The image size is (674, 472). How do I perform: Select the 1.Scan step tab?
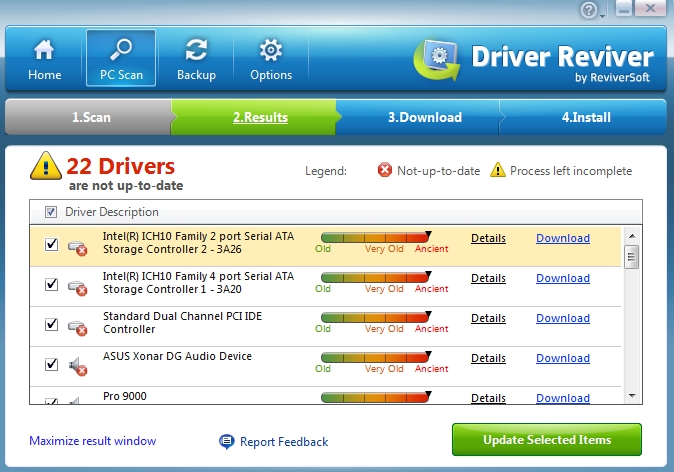pos(91,117)
